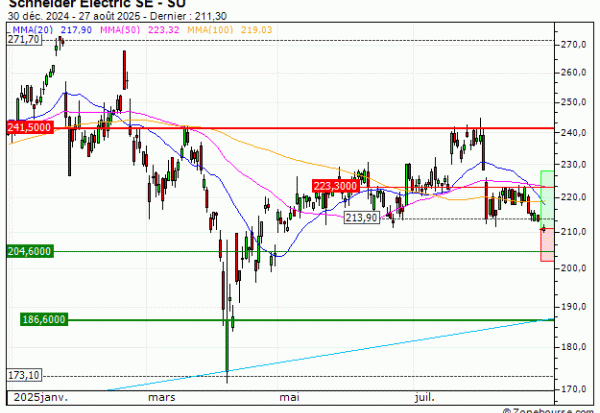Screen dimensions: 600x413
Task: Select the green 204,6000 support label
Action: click(27, 251)
